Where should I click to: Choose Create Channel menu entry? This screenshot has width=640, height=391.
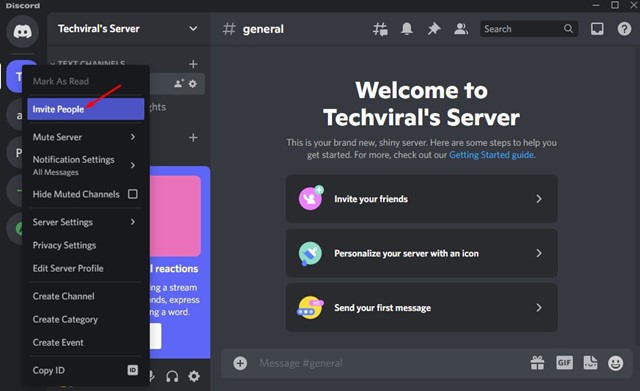pos(86,296)
